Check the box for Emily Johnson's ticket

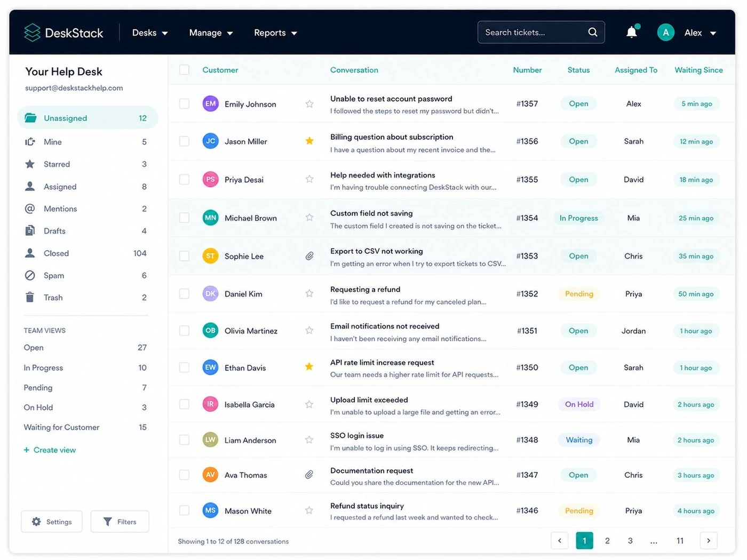click(x=184, y=103)
